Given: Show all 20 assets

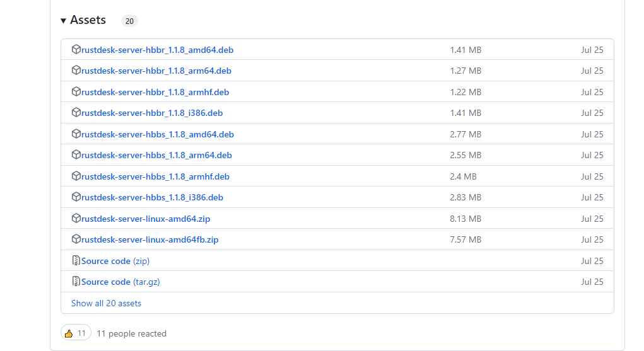Looking at the screenshot, I should [106, 303].
